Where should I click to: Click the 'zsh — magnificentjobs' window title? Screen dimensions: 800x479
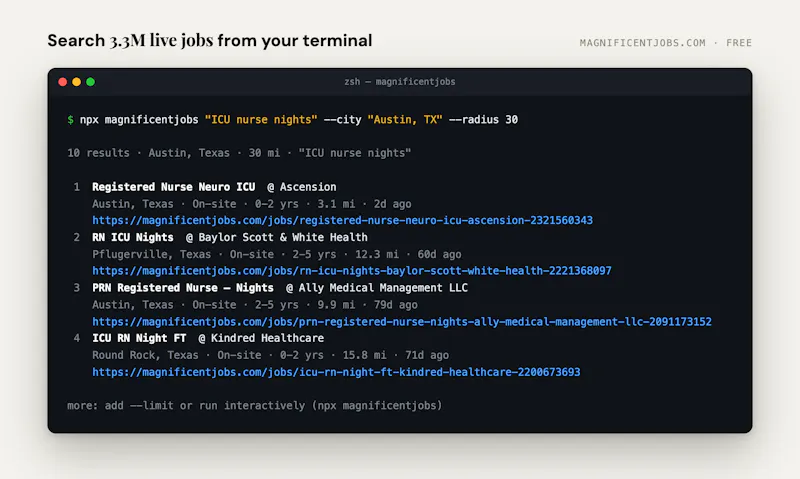pos(399,82)
